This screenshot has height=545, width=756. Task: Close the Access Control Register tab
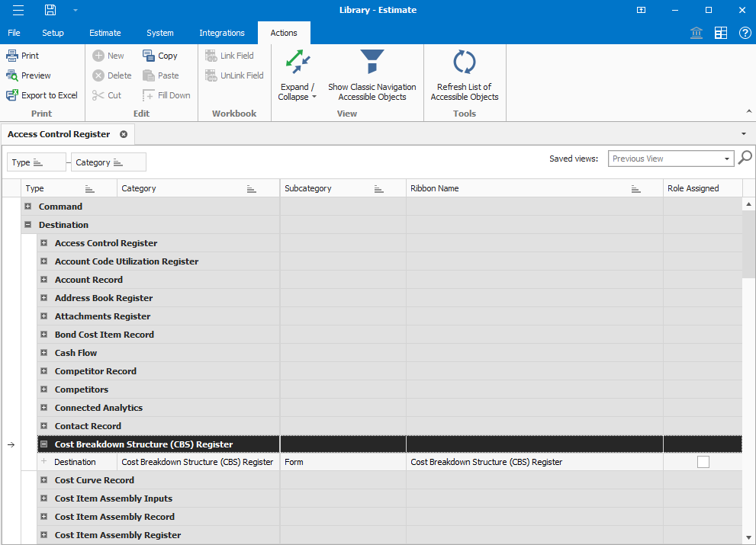pos(124,134)
